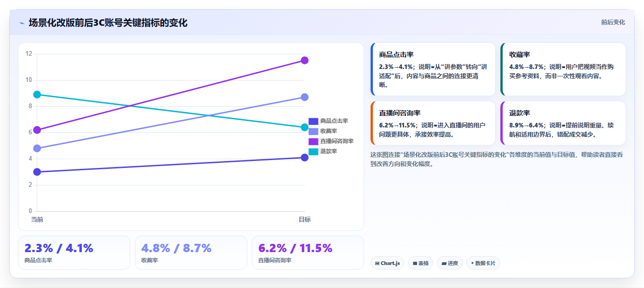
Task: Toggle 收藏率 legend swatch
Action: pos(313,131)
